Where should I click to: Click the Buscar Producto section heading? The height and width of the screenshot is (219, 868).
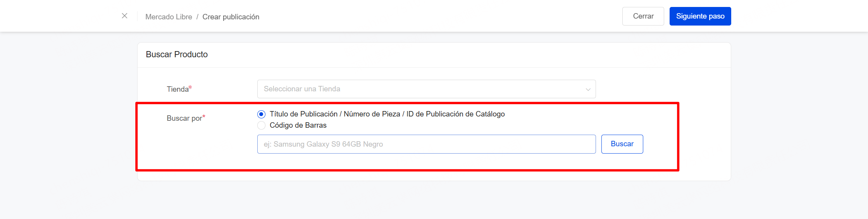click(x=177, y=55)
